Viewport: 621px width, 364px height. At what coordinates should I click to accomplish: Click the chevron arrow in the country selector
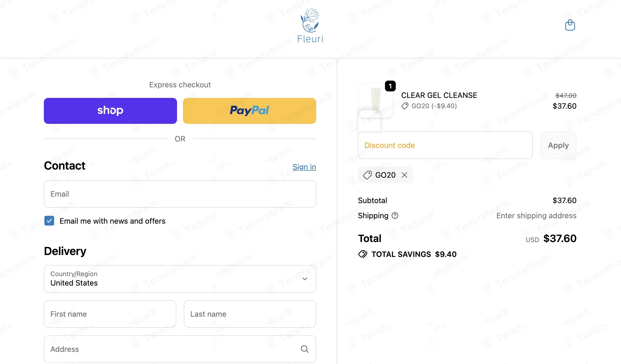[305, 279]
